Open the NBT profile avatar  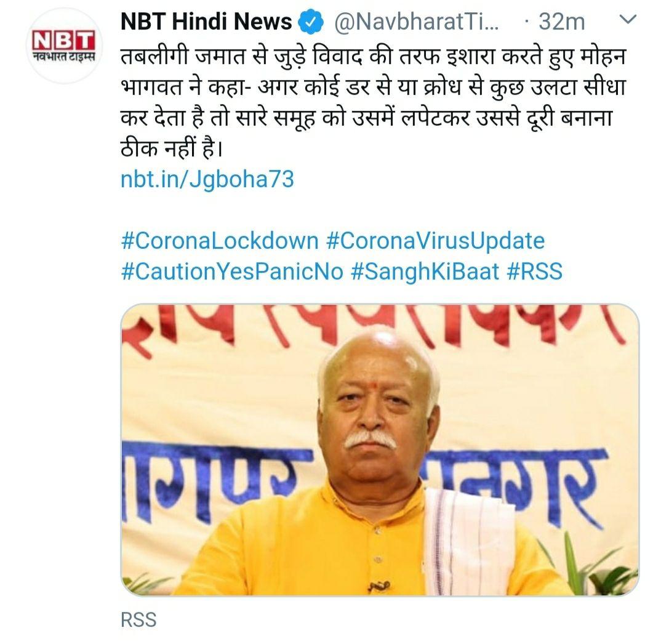click(64, 45)
